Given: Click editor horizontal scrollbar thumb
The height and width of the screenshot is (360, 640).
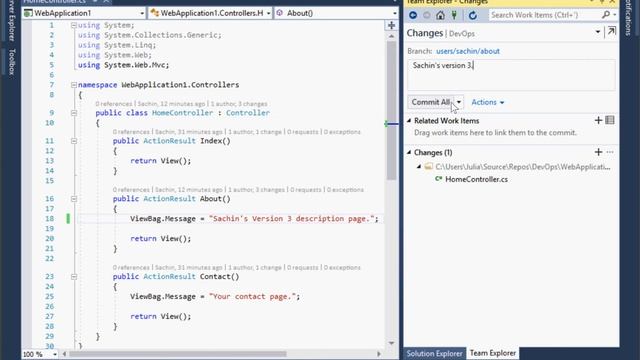Looking at the screenshot, I should pyautogui.click(x=178, y=354).
